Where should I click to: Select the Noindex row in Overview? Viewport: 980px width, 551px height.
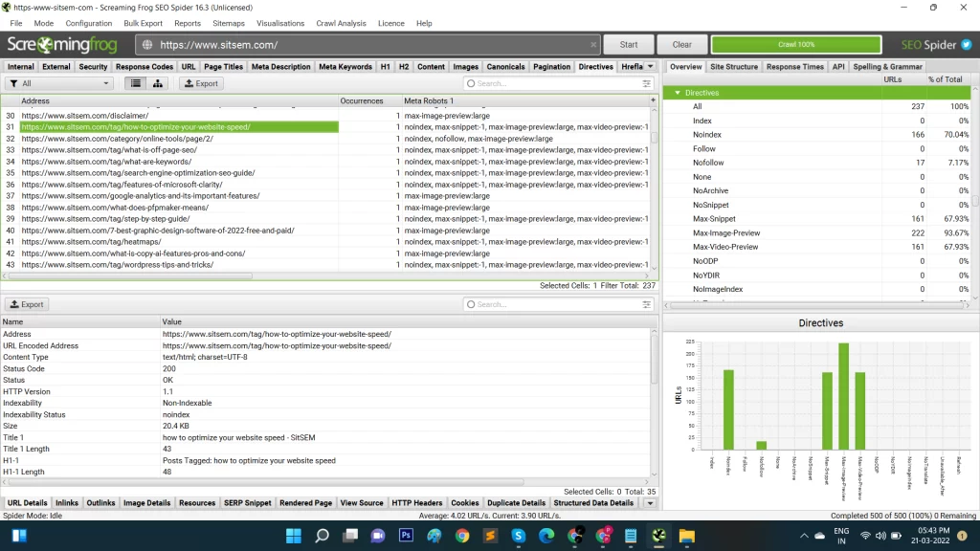point(817,134)
